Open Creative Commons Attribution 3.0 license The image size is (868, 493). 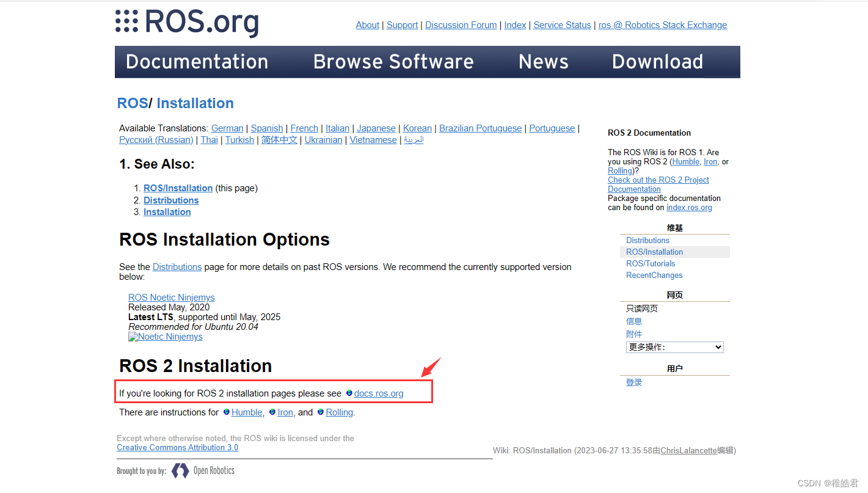pyautogui.click(x=178, y=448)
